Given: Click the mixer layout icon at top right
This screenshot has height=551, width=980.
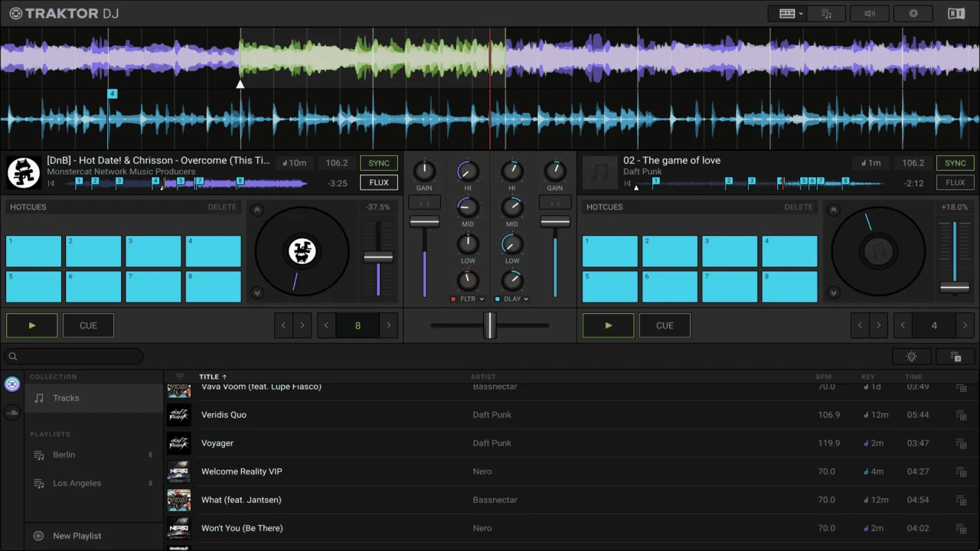Looking at the screenshot, I should [x=955, y=14].
